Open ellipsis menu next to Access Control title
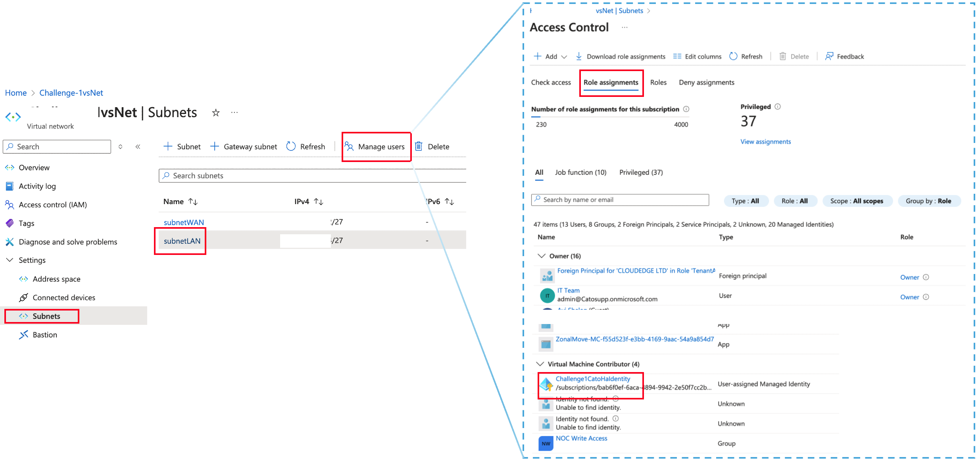The height and width of the screenshot is (463, 980). [x=625, y=27]
